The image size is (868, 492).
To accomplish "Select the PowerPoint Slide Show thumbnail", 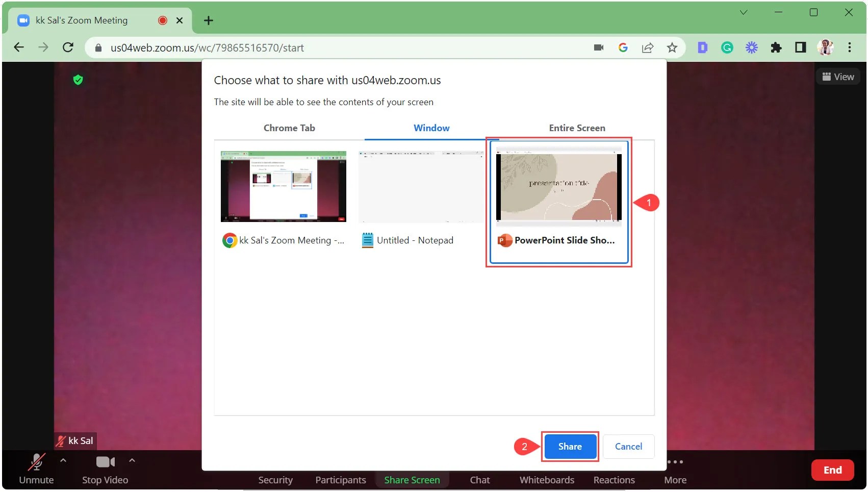I will pos(558,186).
